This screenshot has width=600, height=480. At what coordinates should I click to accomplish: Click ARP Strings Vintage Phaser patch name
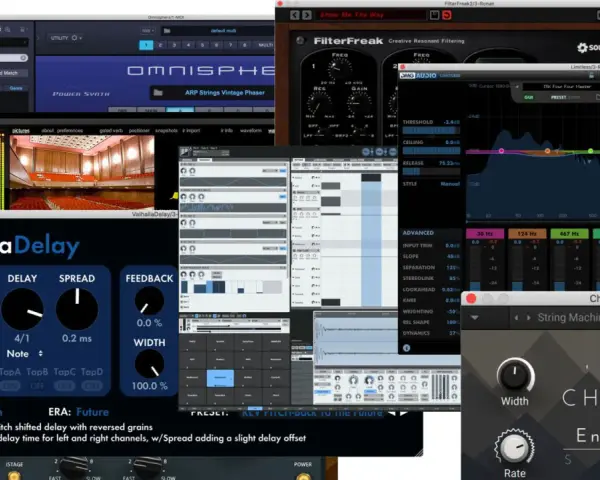(225, 92)
